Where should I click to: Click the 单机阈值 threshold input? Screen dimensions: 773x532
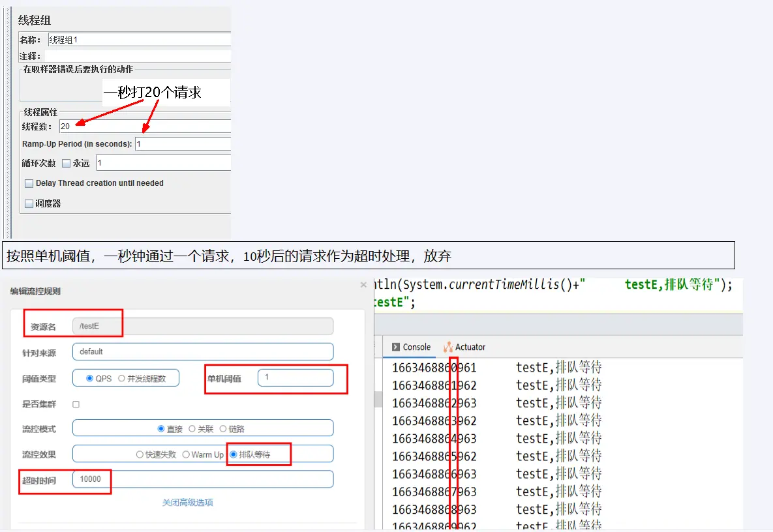point(295,377)
